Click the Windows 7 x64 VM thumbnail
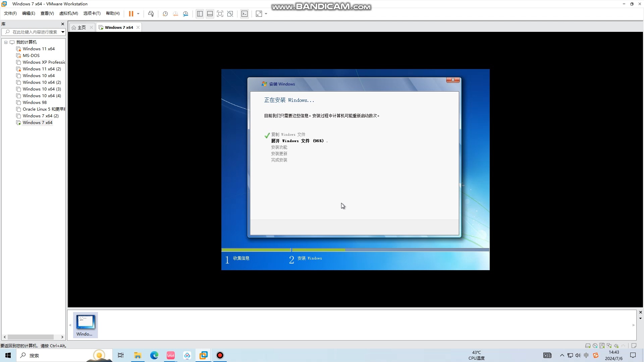The width and height of the screenshot is (644, 362). (86, 325)
